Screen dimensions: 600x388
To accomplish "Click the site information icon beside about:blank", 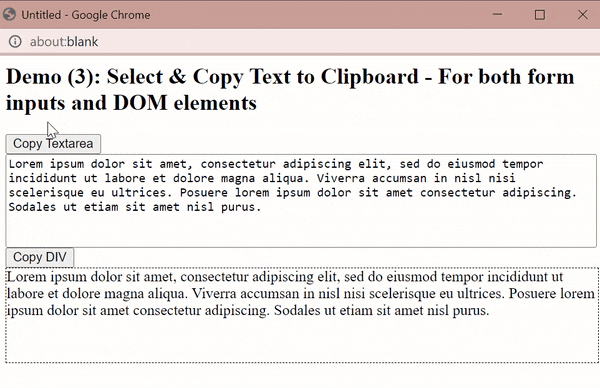I will (x=15, y=41).
